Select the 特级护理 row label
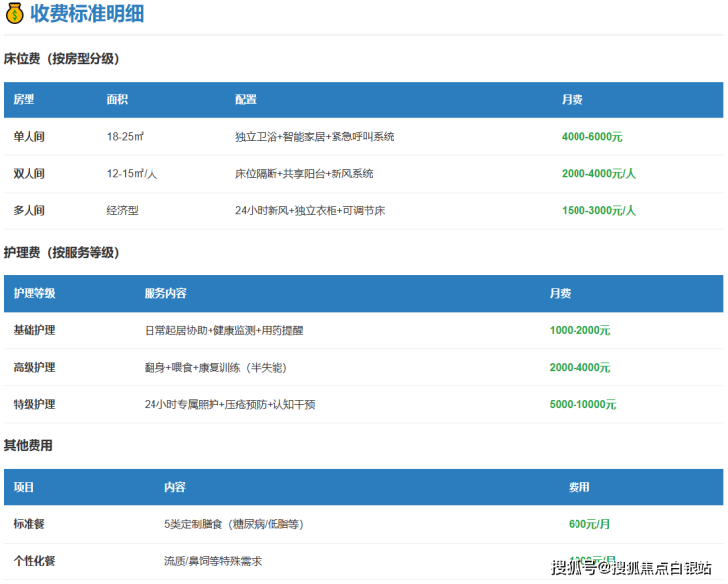This screenshot has width=728, height=584. 34,405
